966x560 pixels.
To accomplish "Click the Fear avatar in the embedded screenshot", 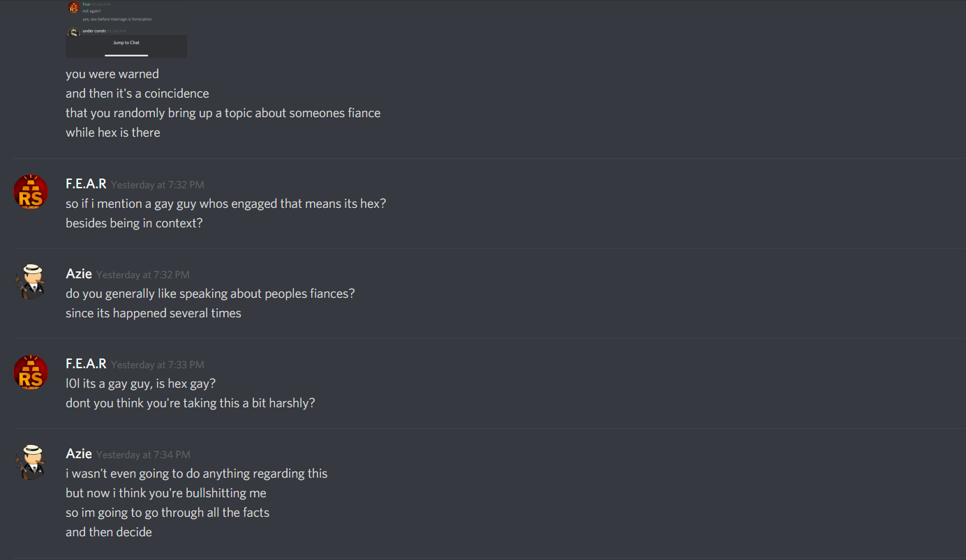I will pos(73,7).
